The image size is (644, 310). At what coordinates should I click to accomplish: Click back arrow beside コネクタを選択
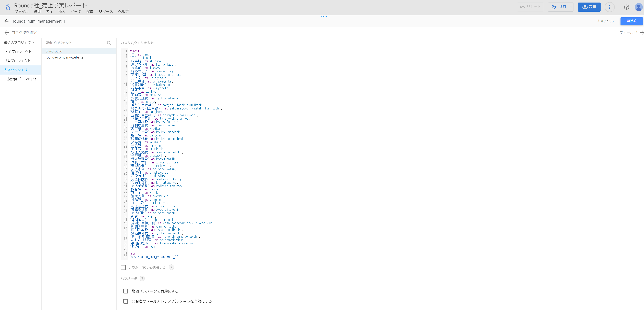point(6,32)
